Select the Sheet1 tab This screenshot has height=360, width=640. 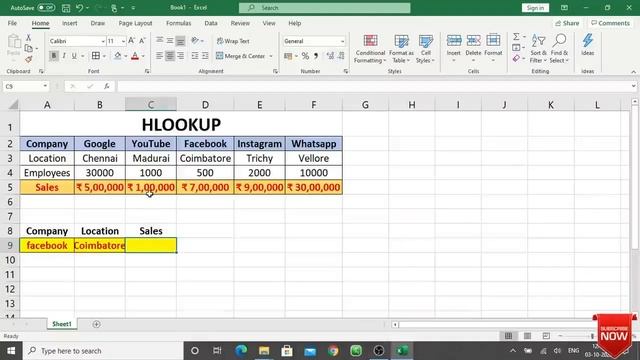62,324
